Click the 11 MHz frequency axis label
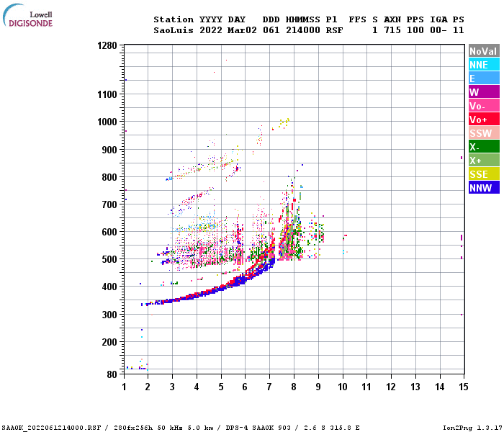 [366, 387]
